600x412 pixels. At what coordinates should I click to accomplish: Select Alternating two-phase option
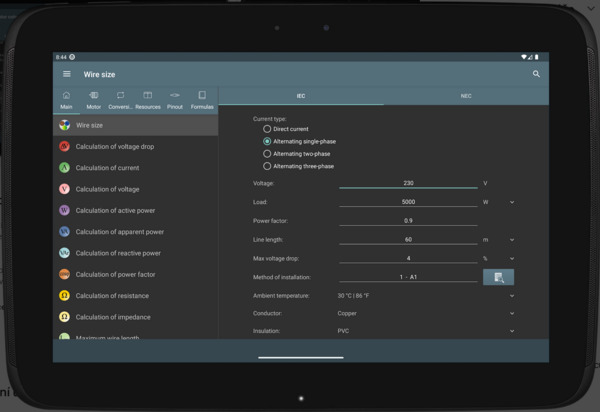[x=267, y=154]
